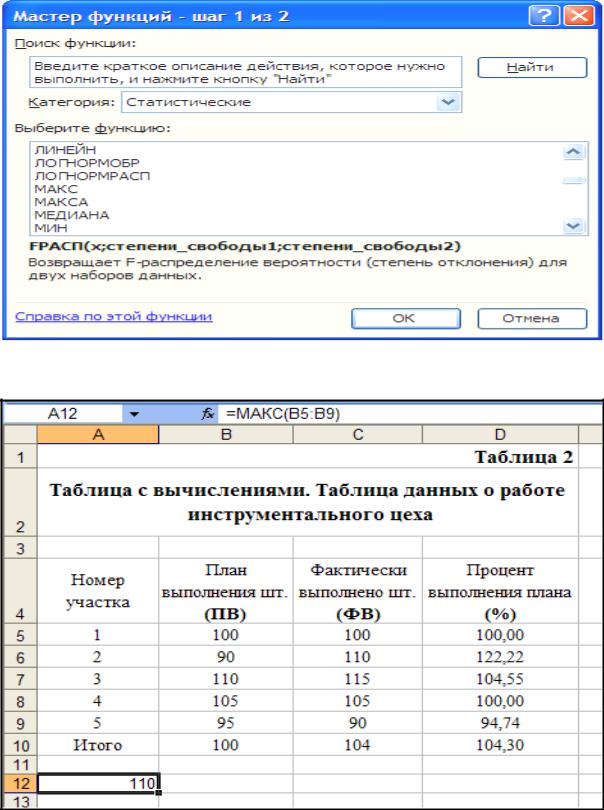Click the function list scroll down arrow
The height and width of the screenshot is (810, 604).
[x=574, y=226]
